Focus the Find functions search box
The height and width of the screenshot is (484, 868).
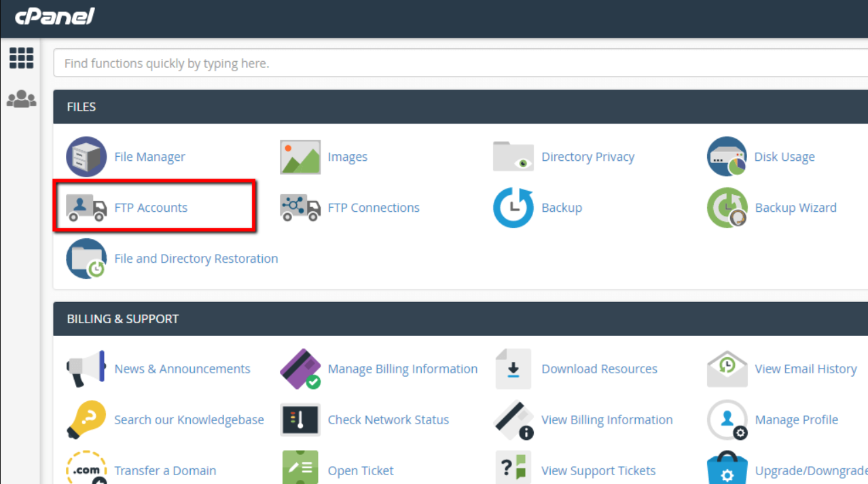coord(460,63)
